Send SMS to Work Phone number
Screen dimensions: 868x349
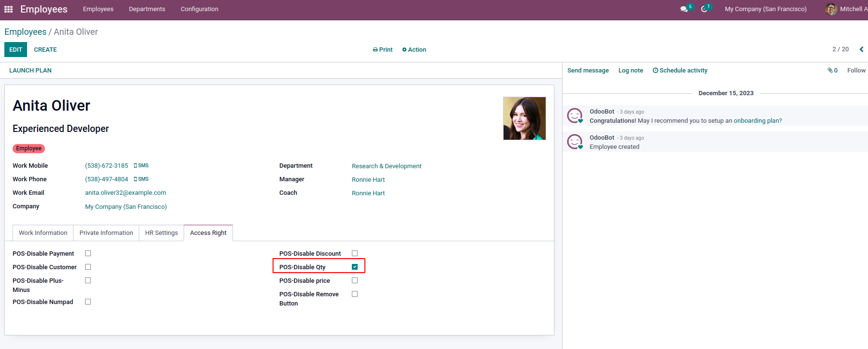point(141,179)
